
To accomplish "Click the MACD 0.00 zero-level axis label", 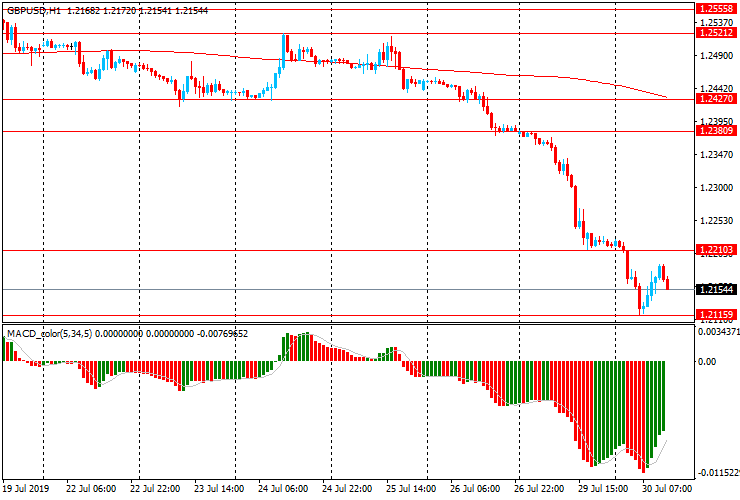I will (707, 362).
